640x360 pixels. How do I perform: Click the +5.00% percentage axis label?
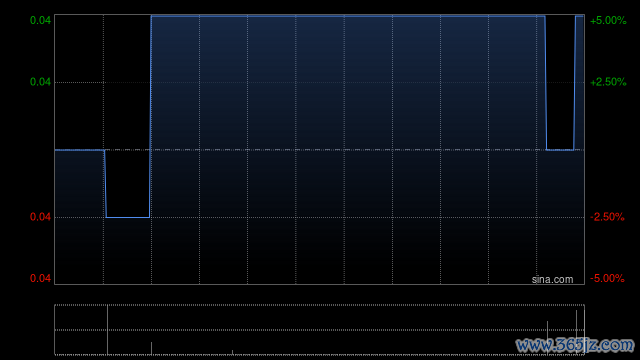608,20
